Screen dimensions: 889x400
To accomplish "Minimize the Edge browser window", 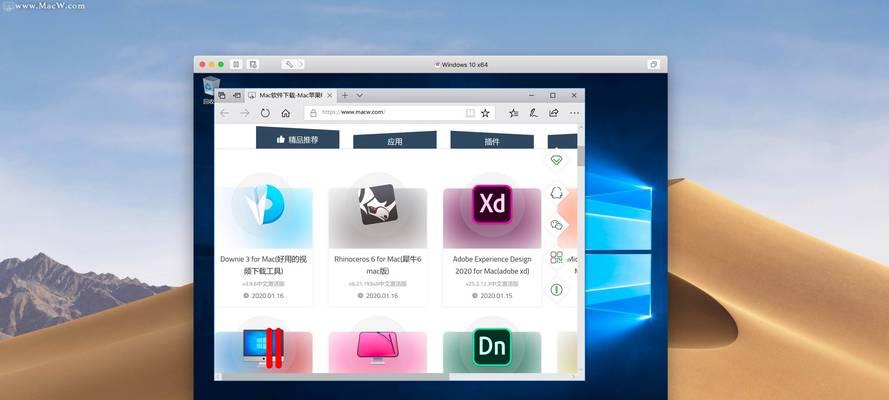I will tap(531, 95).
